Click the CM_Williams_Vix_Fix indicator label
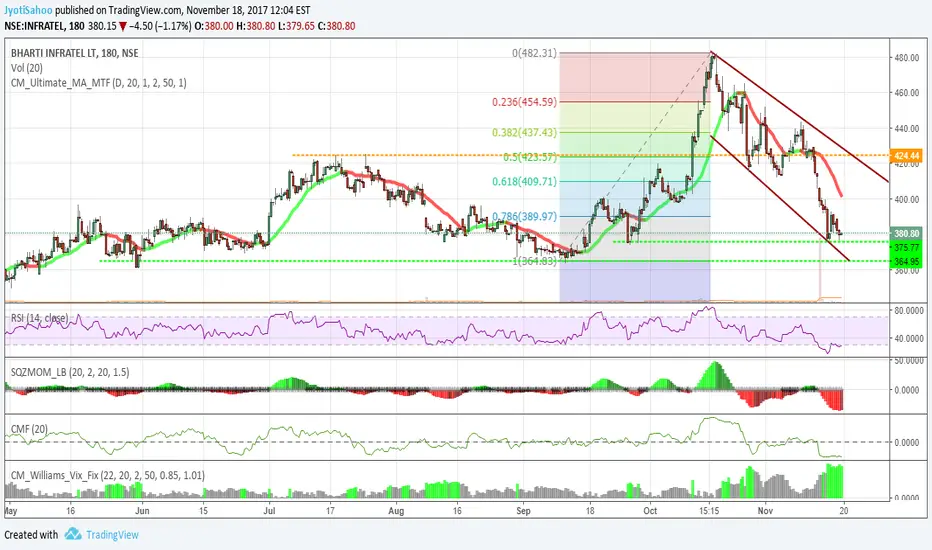The image size is (932, 550). point(108,475)
